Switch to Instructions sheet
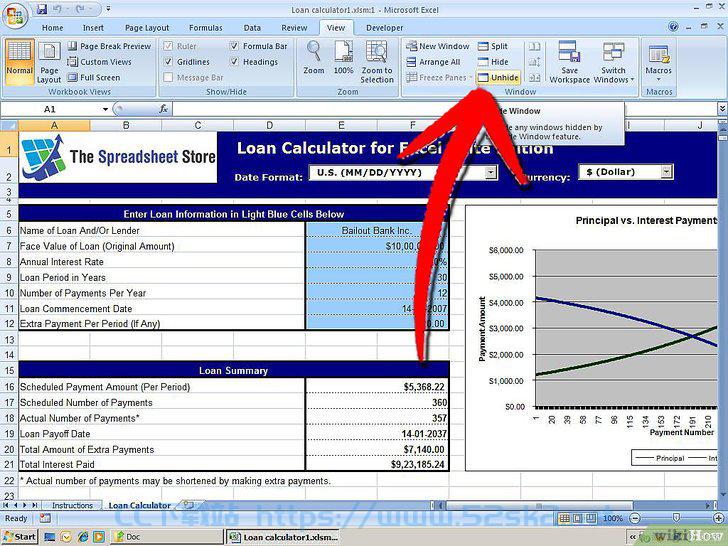The image size is (728, 546). click(x=72, y=505)
